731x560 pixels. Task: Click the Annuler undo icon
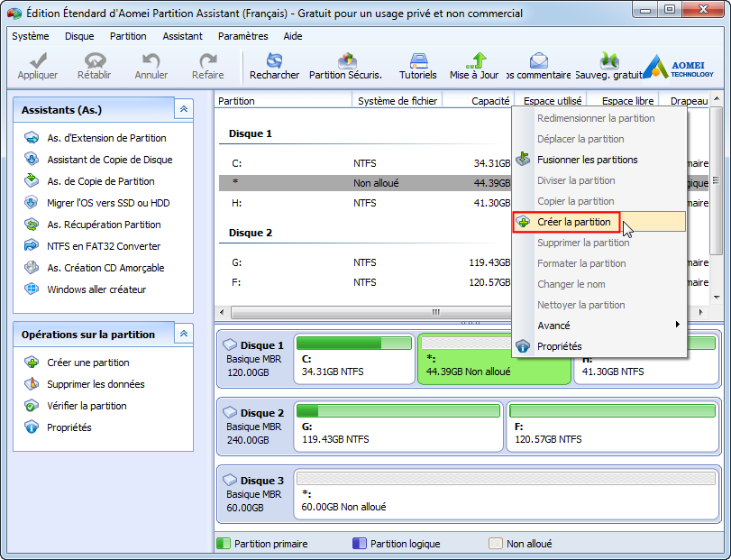tap(151, 61)
